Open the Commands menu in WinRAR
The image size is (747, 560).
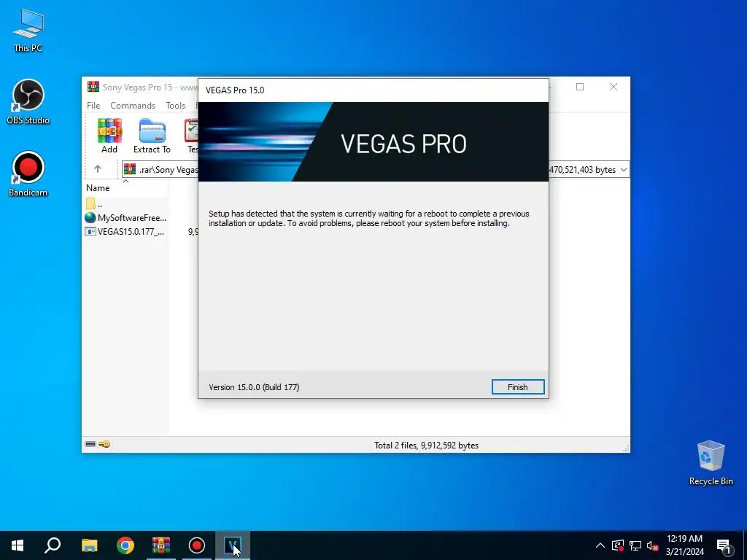133,105
